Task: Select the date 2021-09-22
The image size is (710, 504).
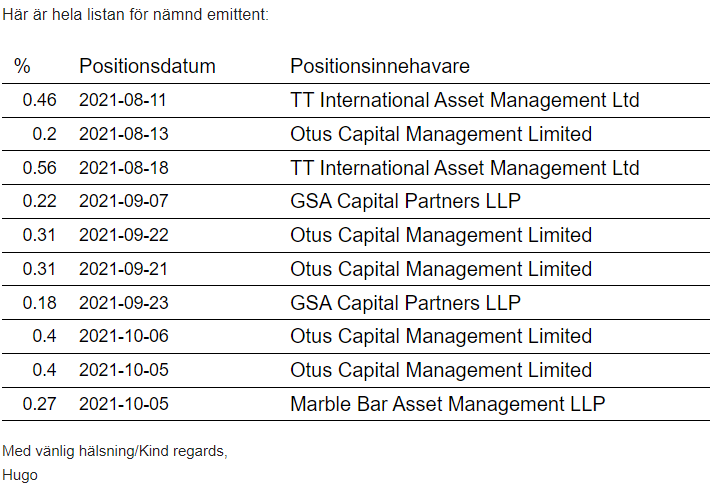Action: pos(124,235)
